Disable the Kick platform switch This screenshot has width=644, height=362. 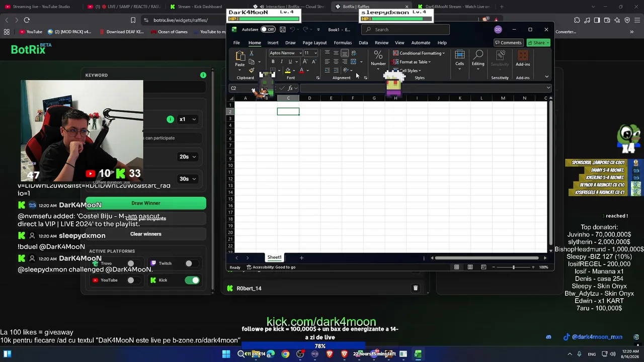192,280
